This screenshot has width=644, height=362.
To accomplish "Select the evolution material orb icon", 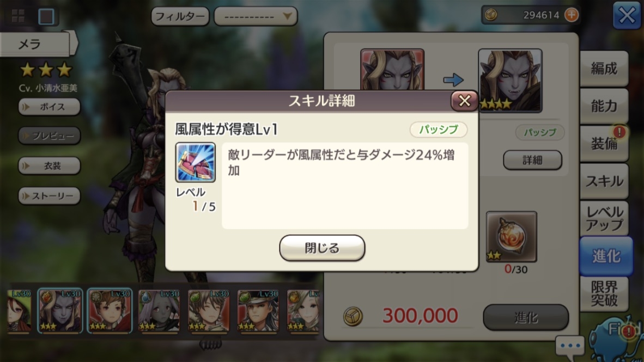I will pyautogui.click(x=512, y=237).
